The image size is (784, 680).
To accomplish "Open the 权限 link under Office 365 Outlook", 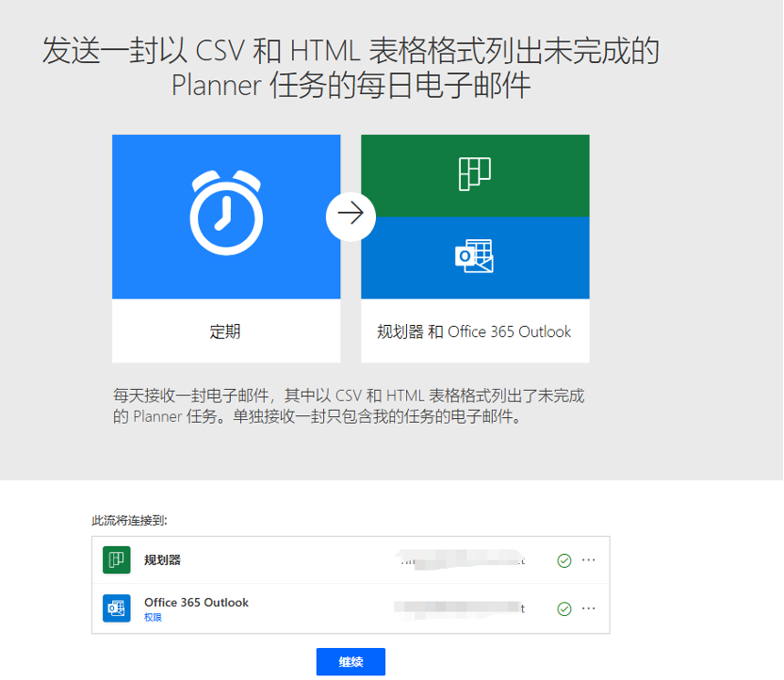I will coord(153,618).
